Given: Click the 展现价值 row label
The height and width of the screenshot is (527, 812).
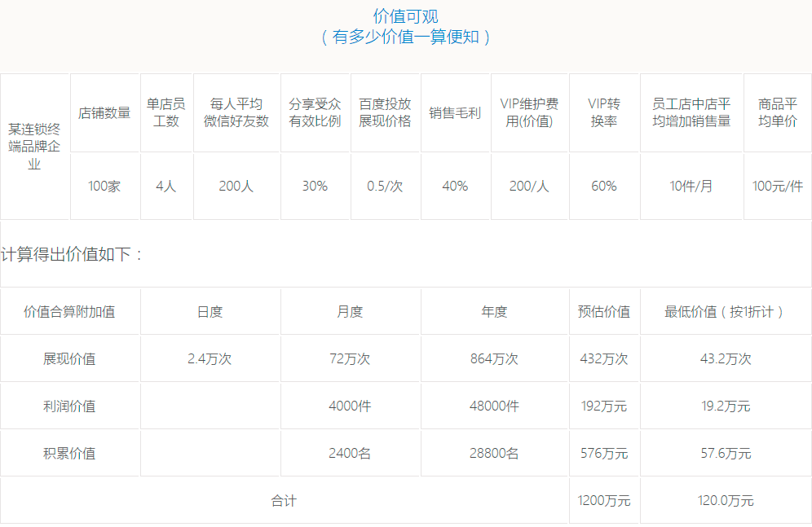Looking at the screenshot, I should pos(69,359).
